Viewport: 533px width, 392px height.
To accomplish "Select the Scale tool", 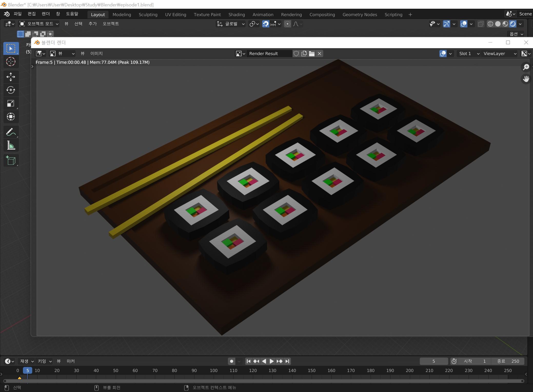I will tap(11, 104).
